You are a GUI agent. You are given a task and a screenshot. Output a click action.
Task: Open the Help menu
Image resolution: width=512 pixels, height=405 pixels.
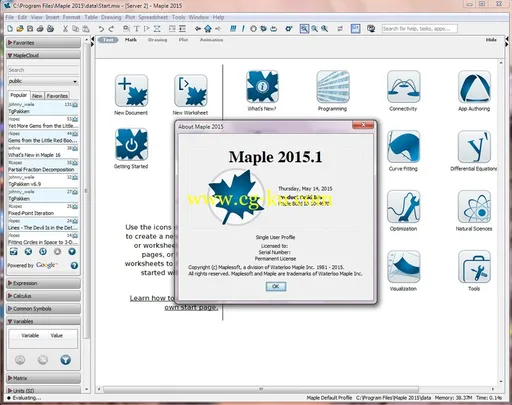pyautogui.click(x=218, y=17)
